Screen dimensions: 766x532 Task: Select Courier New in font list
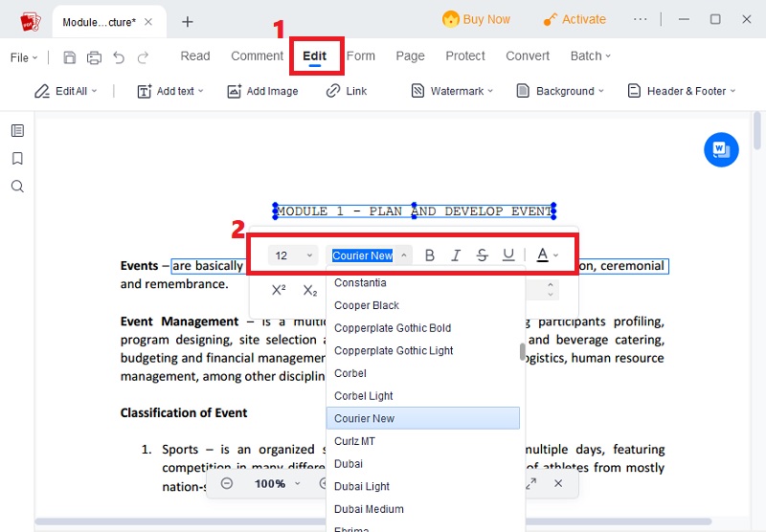pyautogui.click(x=423, y=418)
